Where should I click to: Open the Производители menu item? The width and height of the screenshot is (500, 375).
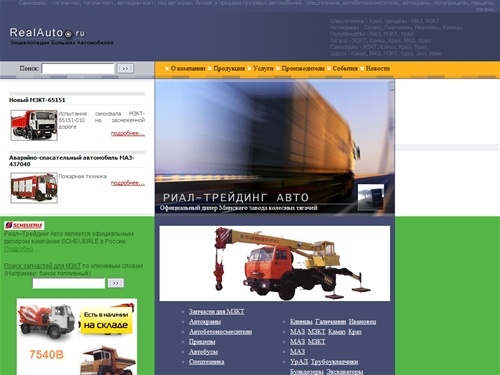click(303, 68)
